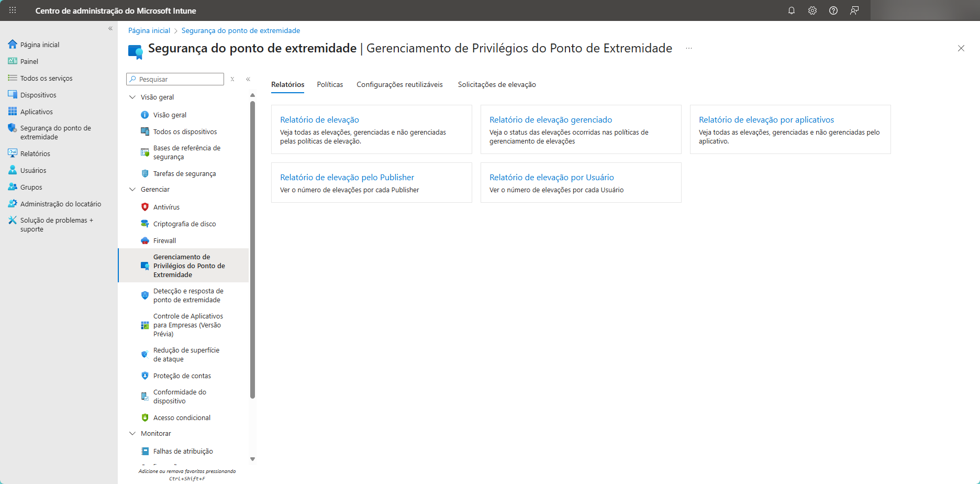Click the Painel dashboard icon
Viewport: 980px width, 484px height.
point(13,61)
